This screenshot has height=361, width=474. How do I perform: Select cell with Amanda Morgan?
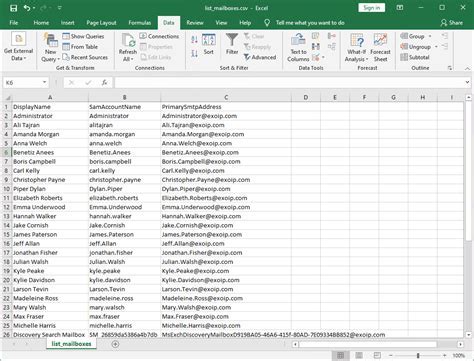point(50,134)
